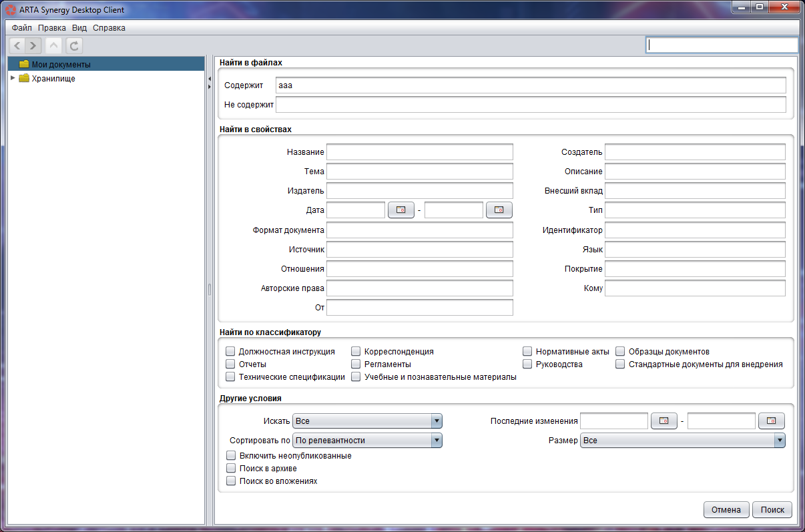Click the Тип input field
Viewport: 805px width, 532px height.
coord(695,210)
